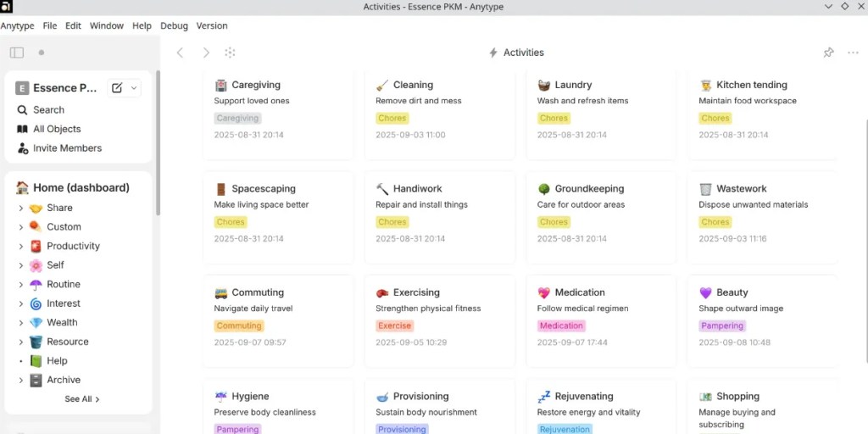Click the back navigation arrow
The width and height of the screenshot is (868, 434).
tap(180, 53)
